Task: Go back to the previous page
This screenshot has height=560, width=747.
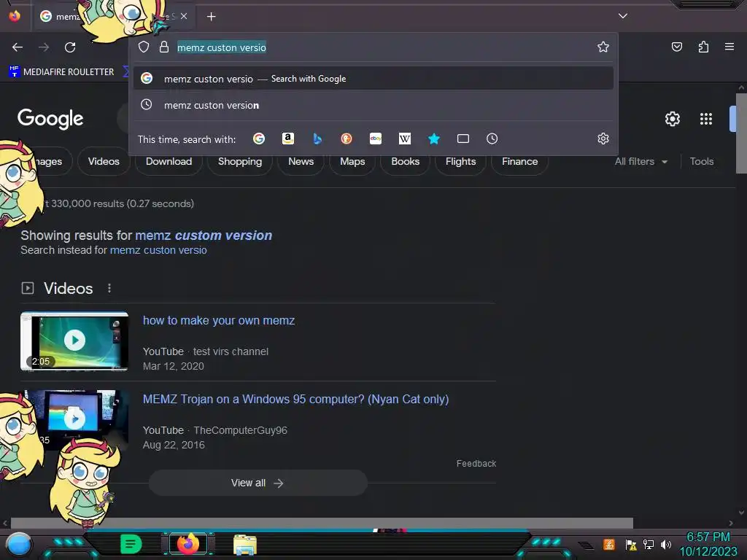Action: [18, 47]
